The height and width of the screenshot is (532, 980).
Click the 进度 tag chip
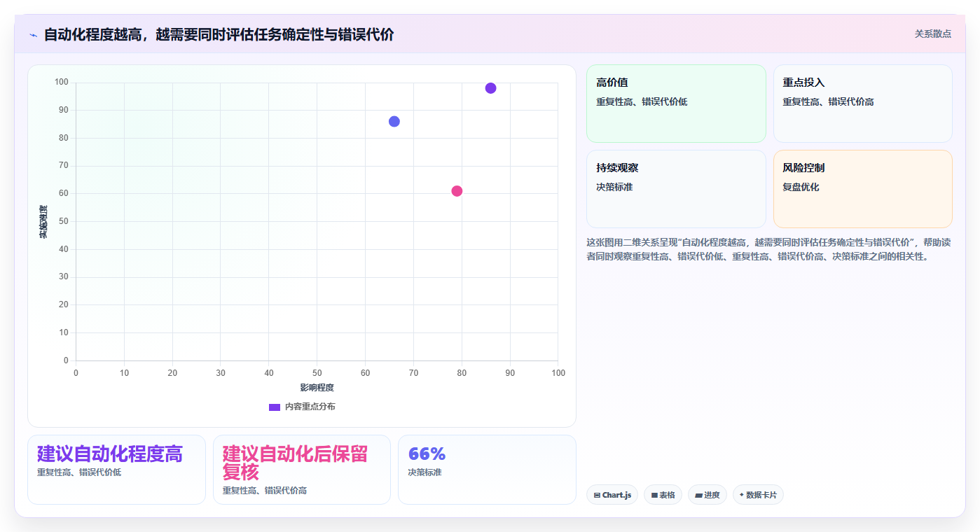point(708,495)
